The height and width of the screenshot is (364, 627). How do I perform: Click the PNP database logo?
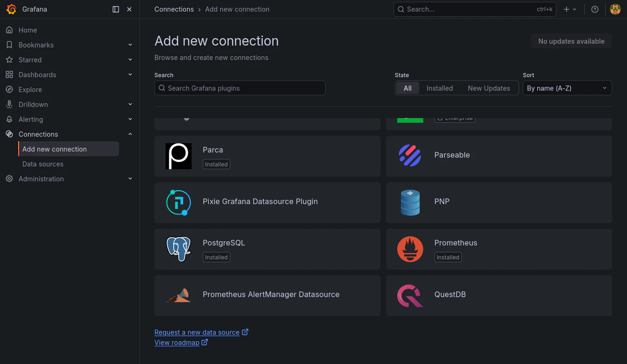click(x=410, y=203)
